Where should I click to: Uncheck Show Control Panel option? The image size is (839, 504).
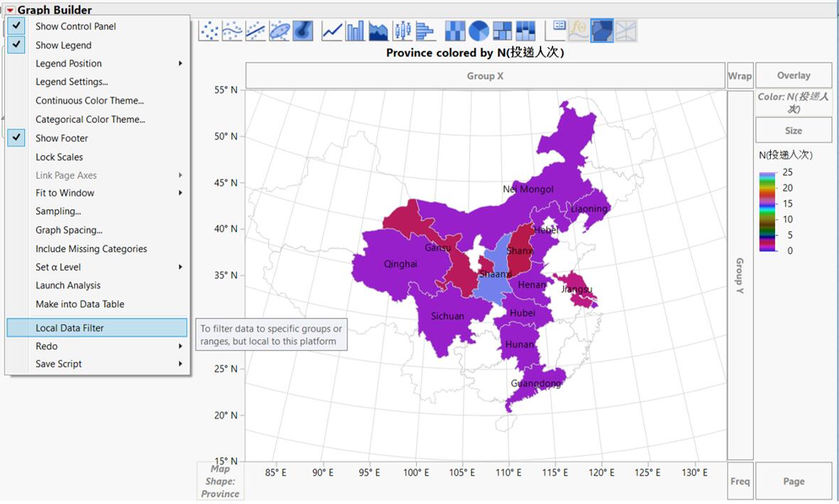75,26
